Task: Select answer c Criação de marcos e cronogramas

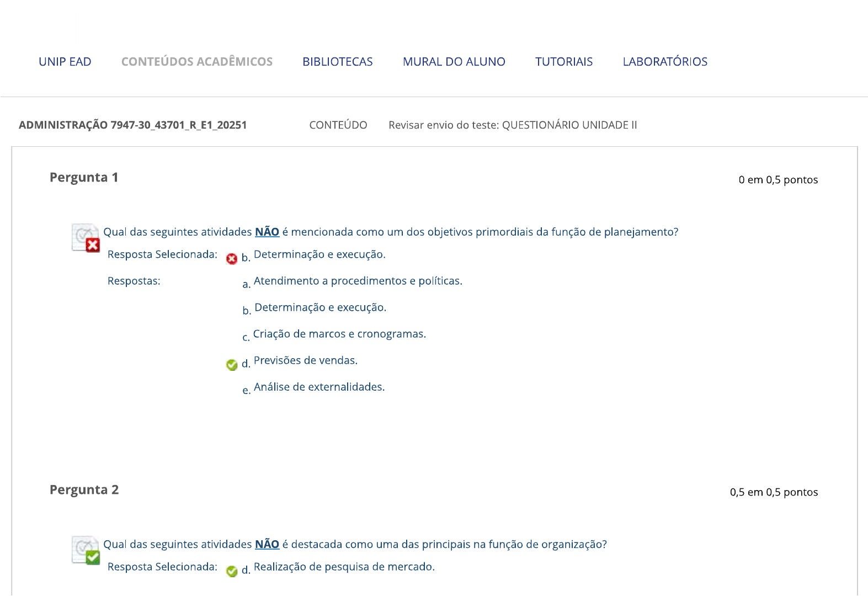Action: pyautogui.click(x=339, y=334)
